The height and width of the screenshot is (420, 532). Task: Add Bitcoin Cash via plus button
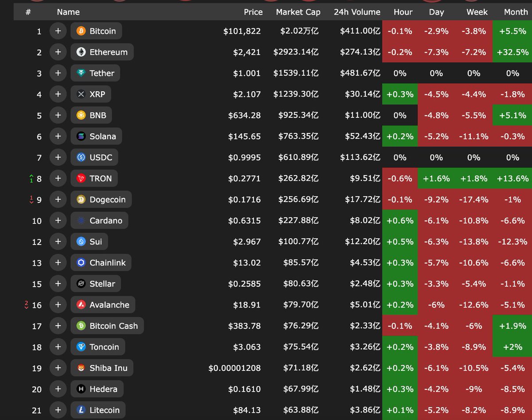[x=58, y=326]
